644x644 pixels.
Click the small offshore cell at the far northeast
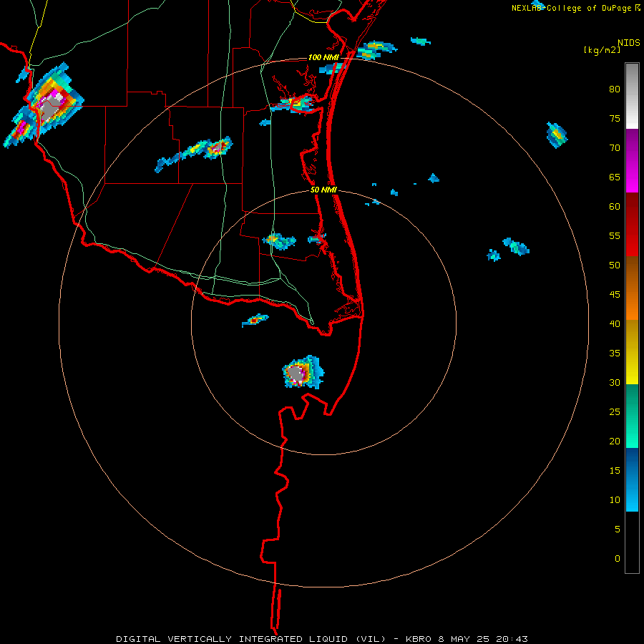click(x=557, y=135)
